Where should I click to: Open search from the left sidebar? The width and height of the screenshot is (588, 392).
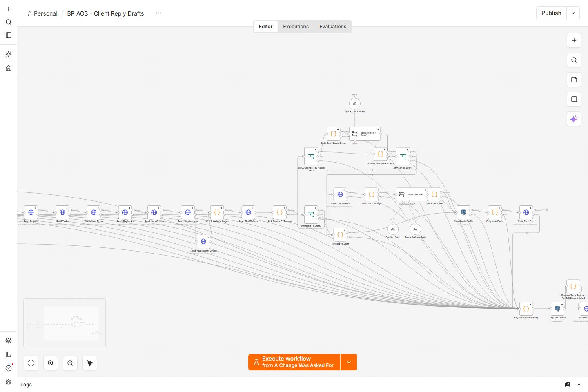point(9,22)
